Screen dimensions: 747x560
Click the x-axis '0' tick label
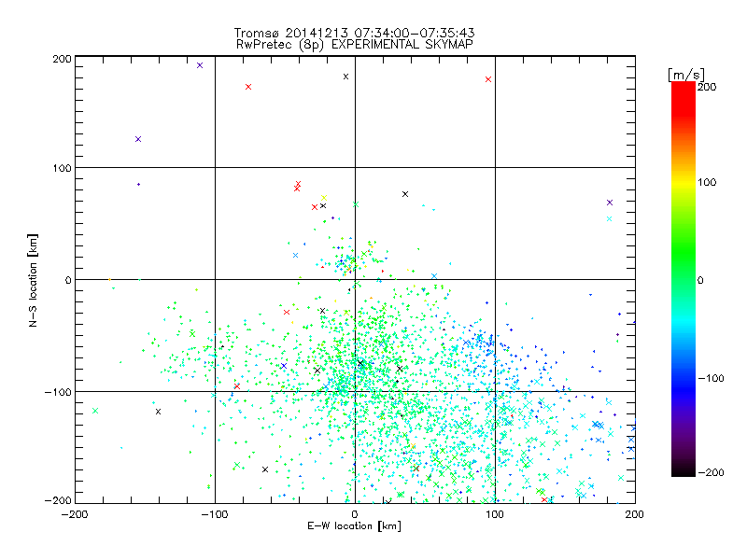[355, 514]
